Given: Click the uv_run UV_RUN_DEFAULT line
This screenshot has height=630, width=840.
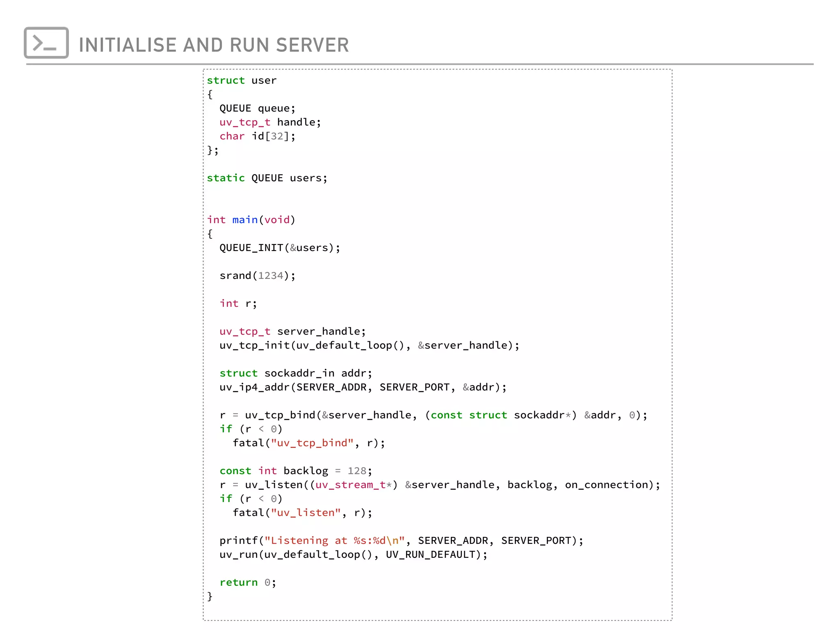Looking at the screenshot, I should tap(354, 555).
